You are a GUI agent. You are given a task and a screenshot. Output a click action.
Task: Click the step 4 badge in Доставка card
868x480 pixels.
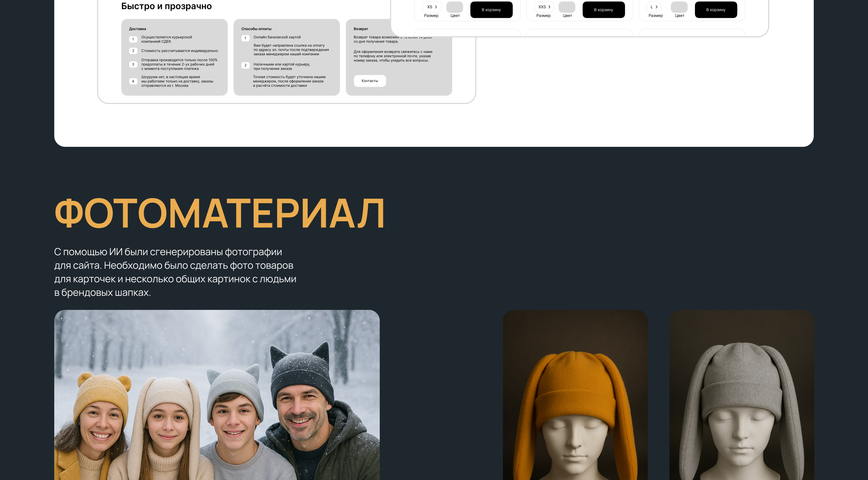pyautogui.click(x=133, y=81)
